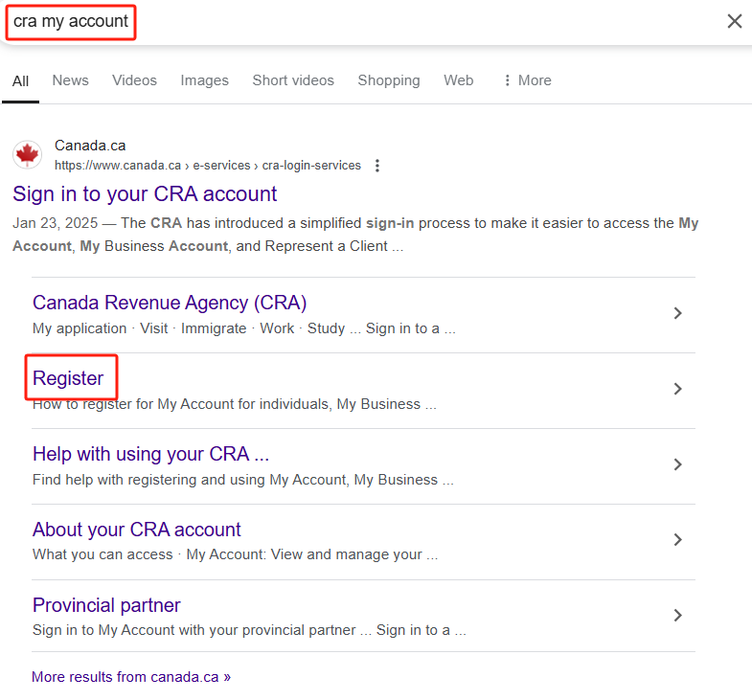Viewport: 752px width, 700px height.
Task: Click the Canada.ca maple leaf favicon
Action: coord(27,155)
